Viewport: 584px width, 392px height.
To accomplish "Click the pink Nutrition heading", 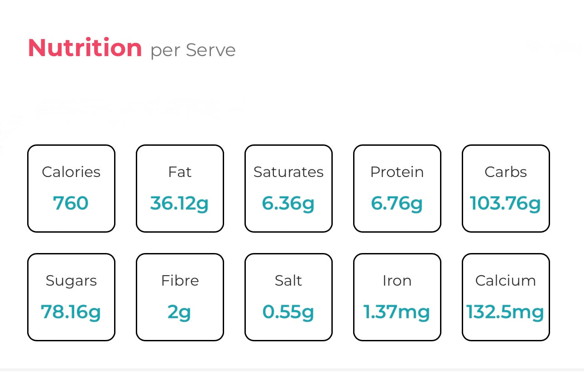I will [x=85, y=48].
